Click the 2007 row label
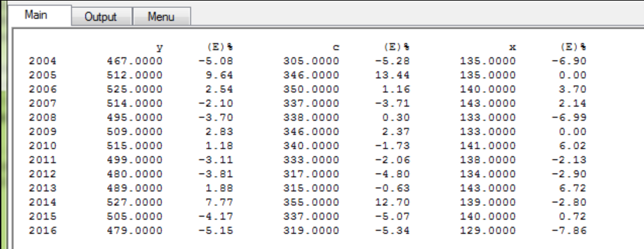Image resolution: width=644 pixels, height=249 pixels. [x=42, y=103]
